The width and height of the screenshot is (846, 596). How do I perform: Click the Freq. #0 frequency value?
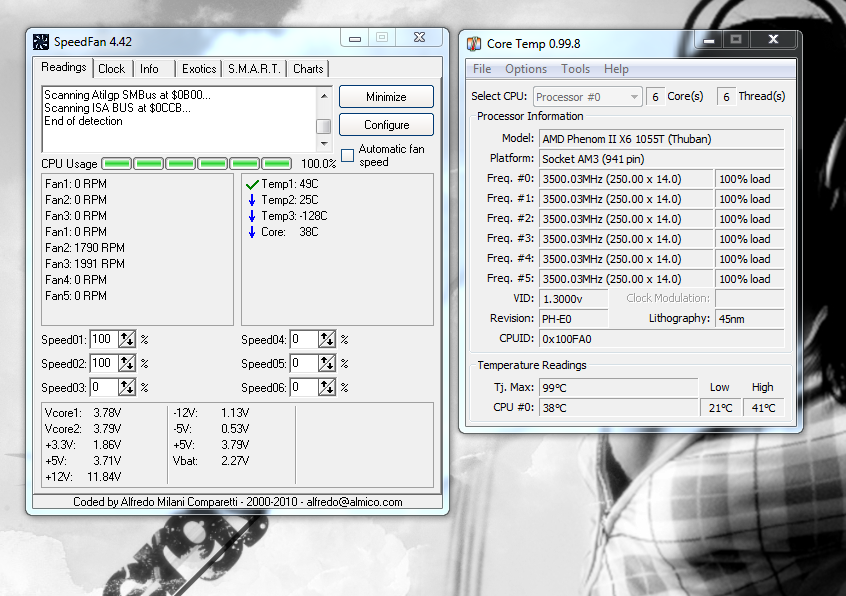pyautogui.click(x=626, y=179)
